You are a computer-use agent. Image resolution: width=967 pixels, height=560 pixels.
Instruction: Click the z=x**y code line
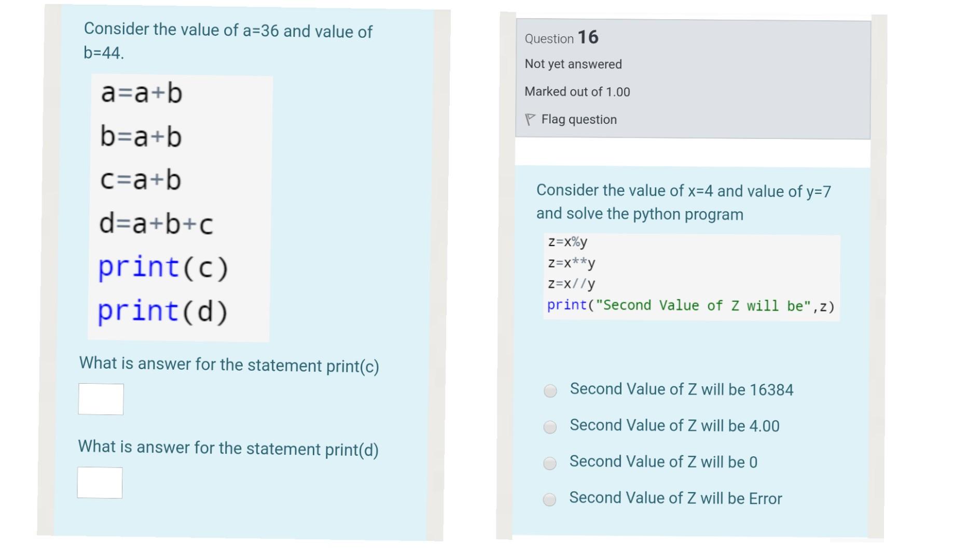(572, 263)
